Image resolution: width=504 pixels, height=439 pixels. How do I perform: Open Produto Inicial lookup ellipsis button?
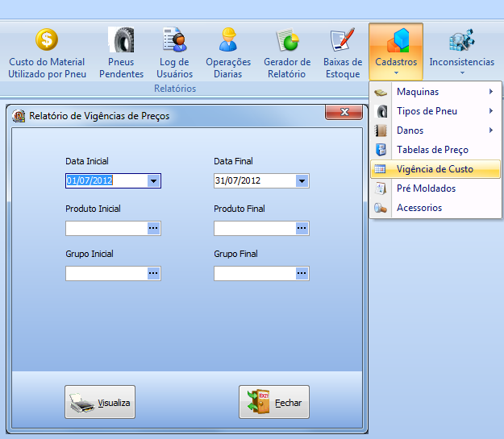[x=153, y=229]
